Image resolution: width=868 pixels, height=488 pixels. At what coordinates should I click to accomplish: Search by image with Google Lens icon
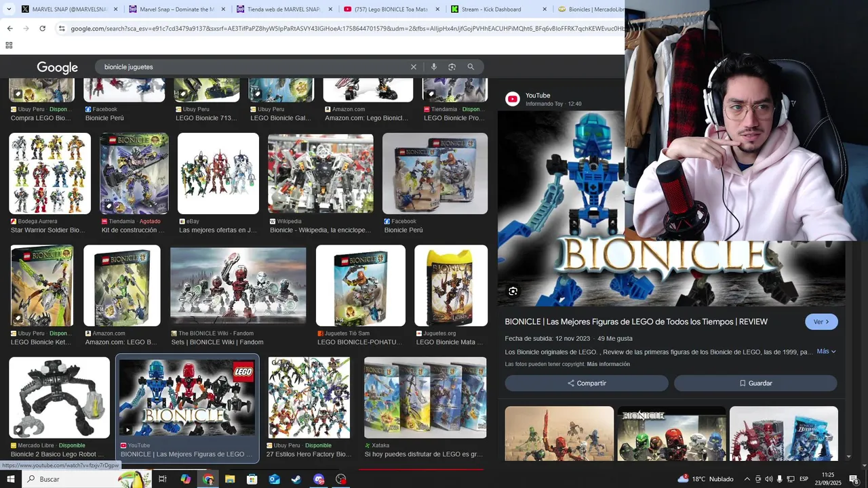coord(452,67)
